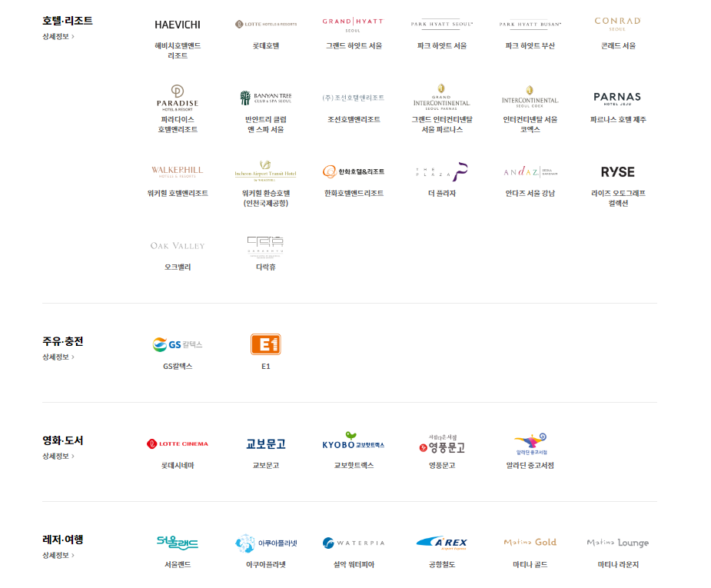
Task: Click the 파크 하얏트 서울 label
Action: [x=442, y=46]
